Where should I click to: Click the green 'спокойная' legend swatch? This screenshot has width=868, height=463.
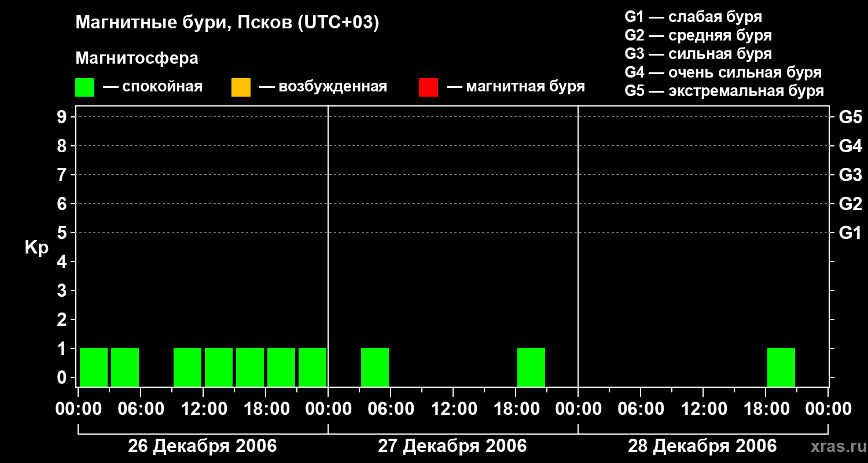[x=85, y=87]
